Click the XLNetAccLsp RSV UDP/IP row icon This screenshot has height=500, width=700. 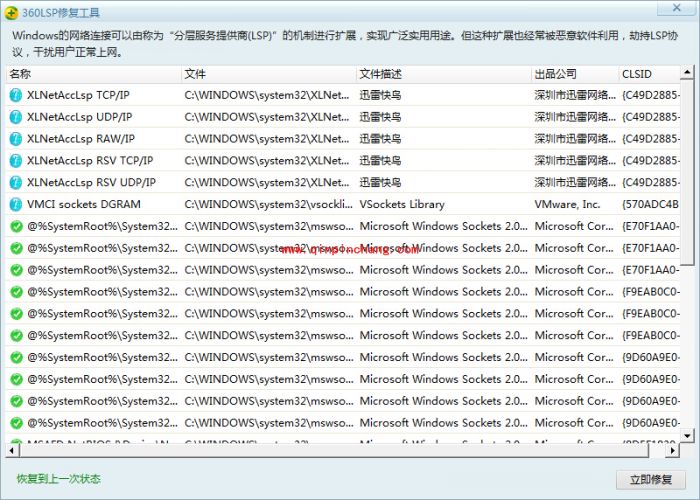(x=15, y=183)
